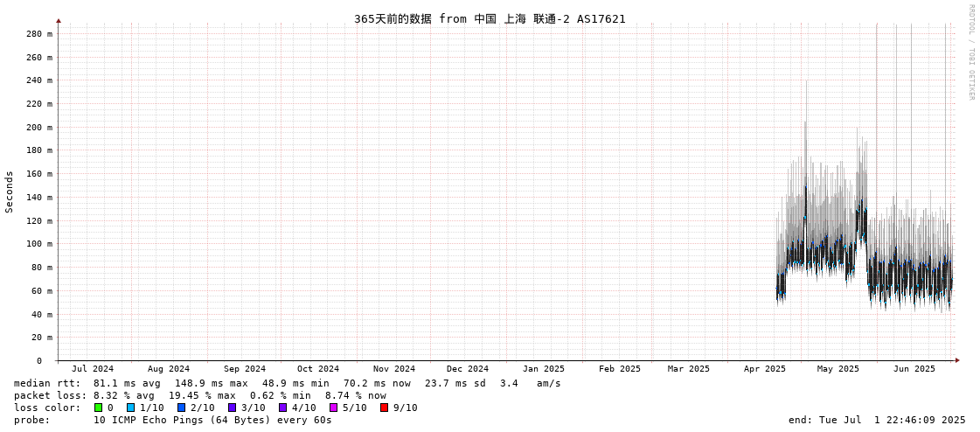Select the "Aug 2024" x-axis label
The height and width of the screenshot is (432, 980).
(169, 369)
